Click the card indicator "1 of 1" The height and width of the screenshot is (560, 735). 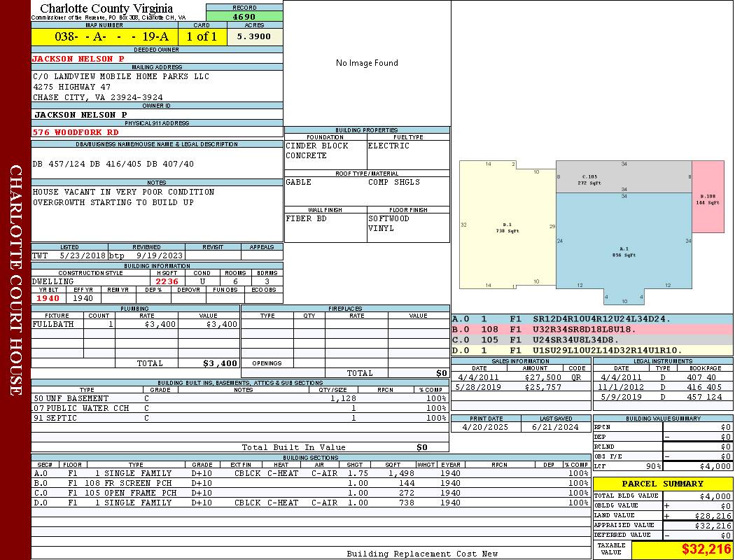(202, 37)
